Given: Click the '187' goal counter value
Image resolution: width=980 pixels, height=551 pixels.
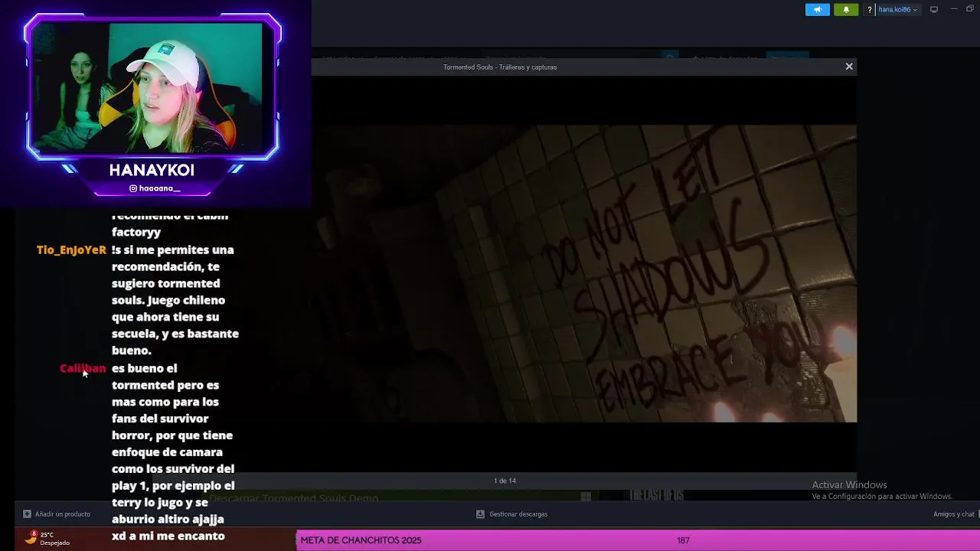Looking at the screenshot, I should click(683, 540).
